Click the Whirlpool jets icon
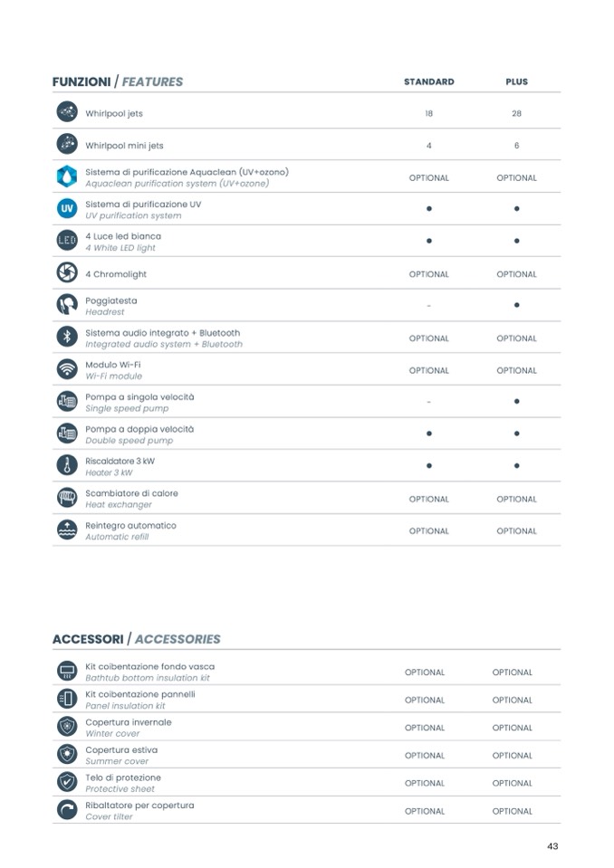Image resolution: width=614 pixels, height=868 pixels. coord(66,113)
